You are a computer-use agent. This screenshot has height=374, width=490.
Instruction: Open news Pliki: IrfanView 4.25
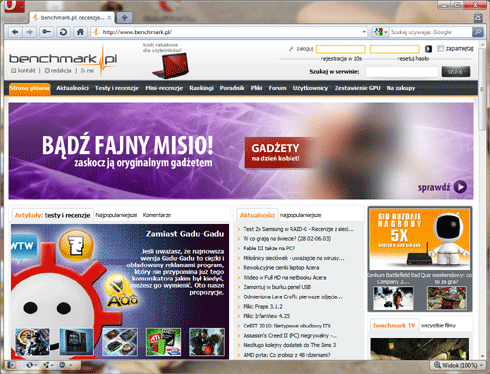click(x=267, y=316)
